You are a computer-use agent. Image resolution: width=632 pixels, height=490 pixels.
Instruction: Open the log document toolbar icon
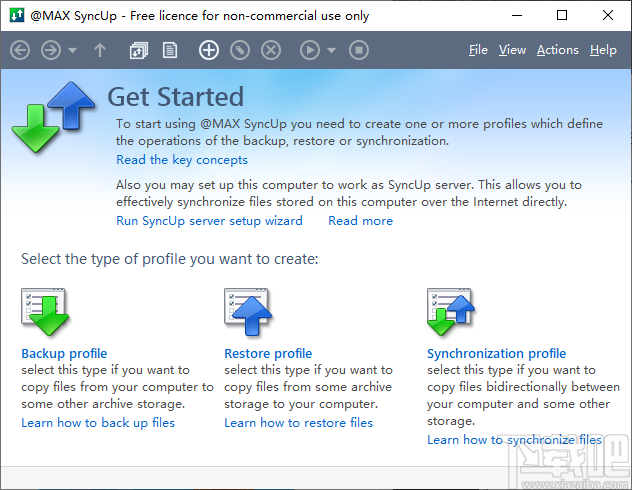170,50
